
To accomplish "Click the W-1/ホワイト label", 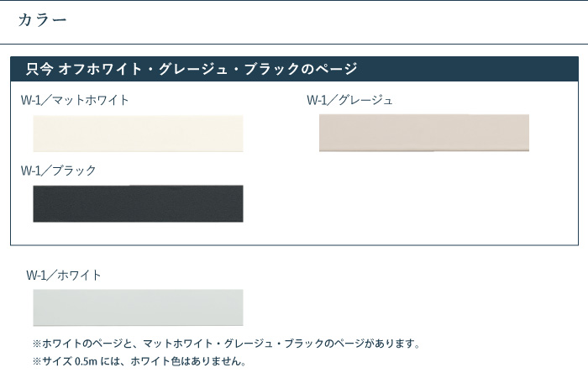I will [x=64, y=275].
